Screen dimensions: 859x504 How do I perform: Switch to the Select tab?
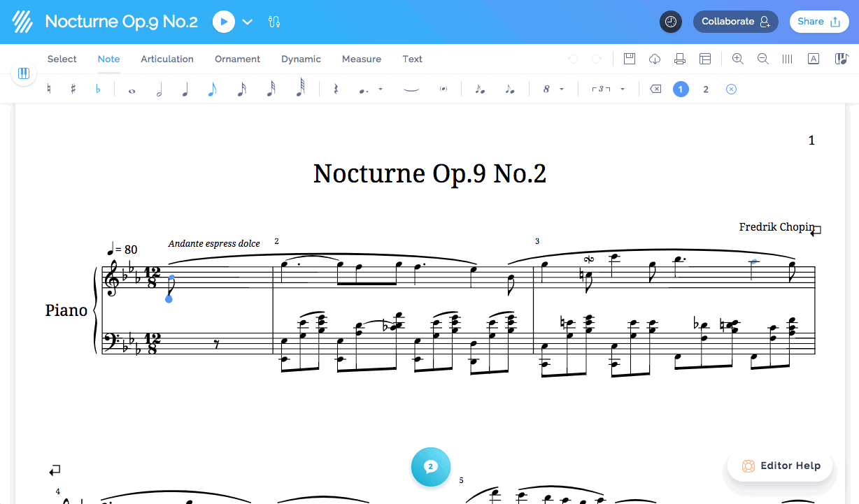[x=62, y=59]
